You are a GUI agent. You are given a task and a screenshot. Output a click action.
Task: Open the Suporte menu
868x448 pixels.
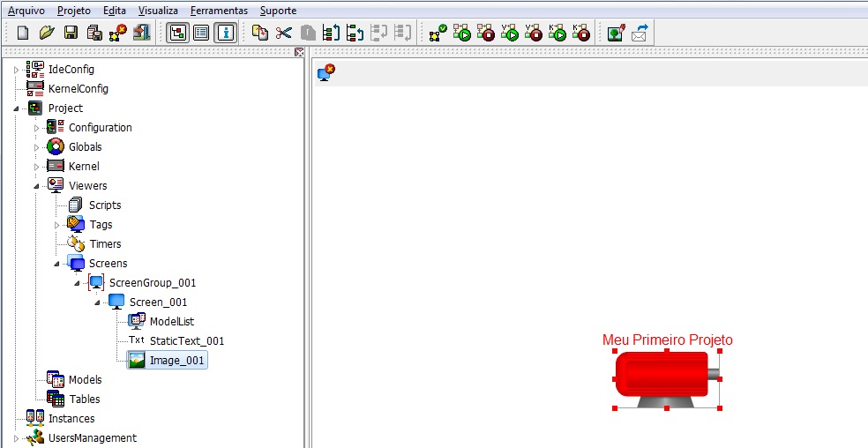(278, 11)
